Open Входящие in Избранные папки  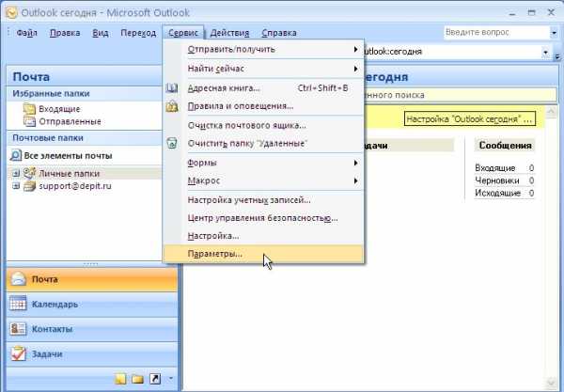[59, 109]
